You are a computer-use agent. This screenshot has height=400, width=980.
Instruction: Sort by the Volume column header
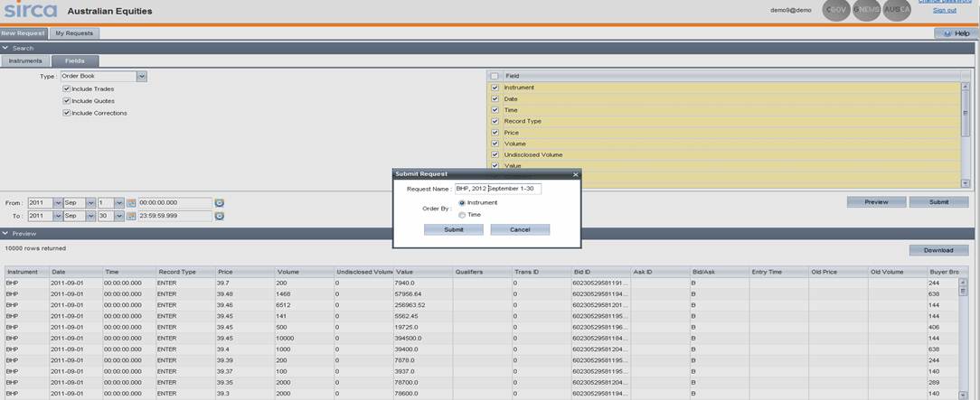304,272
